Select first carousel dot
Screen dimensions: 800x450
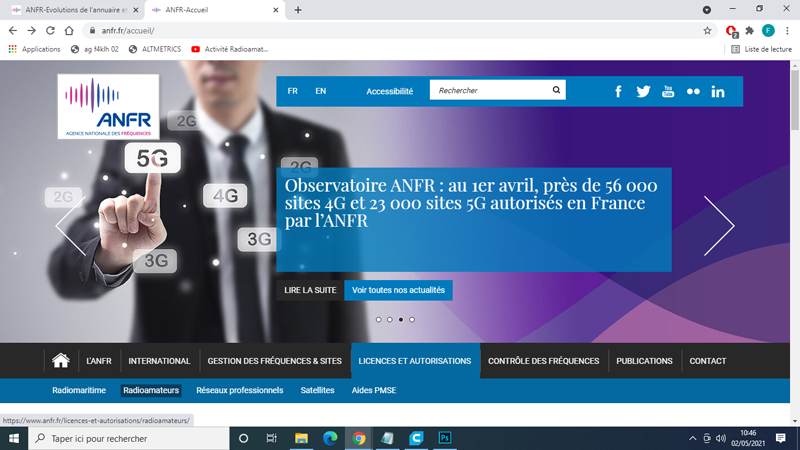click(x=379, y=320)
